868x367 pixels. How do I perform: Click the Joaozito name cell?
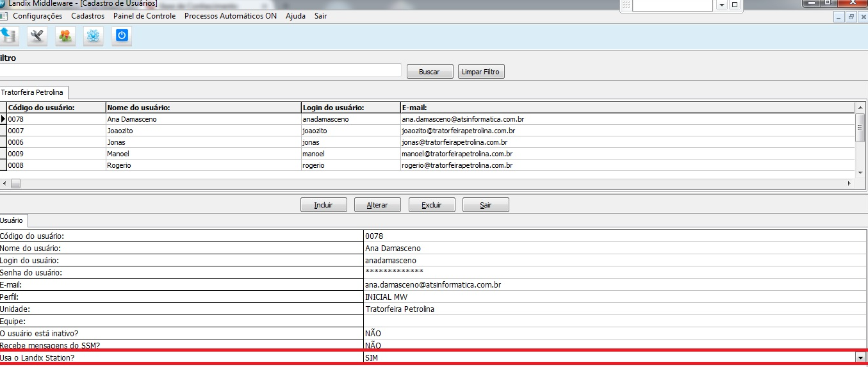204,131
